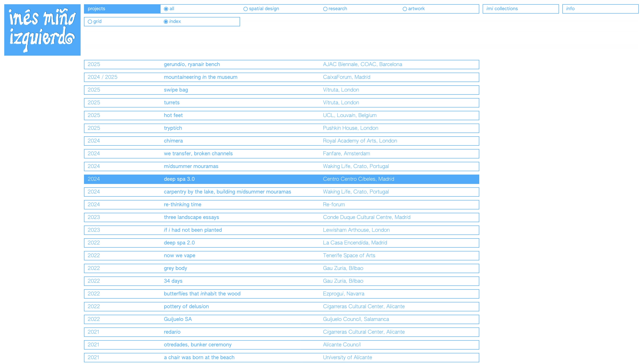643x364 pixels.
Task: Switch to grid view
Action: (x=90, y=22)
